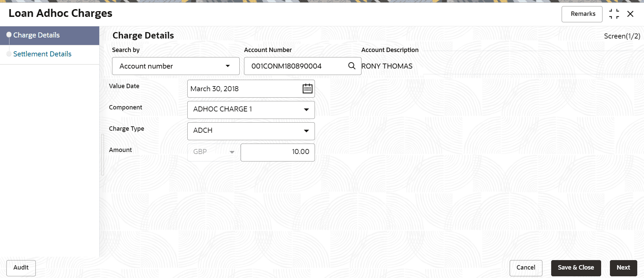Switch to the Settlement Details tab
This screenshot has width=644, height=278.
click(42, 54)
